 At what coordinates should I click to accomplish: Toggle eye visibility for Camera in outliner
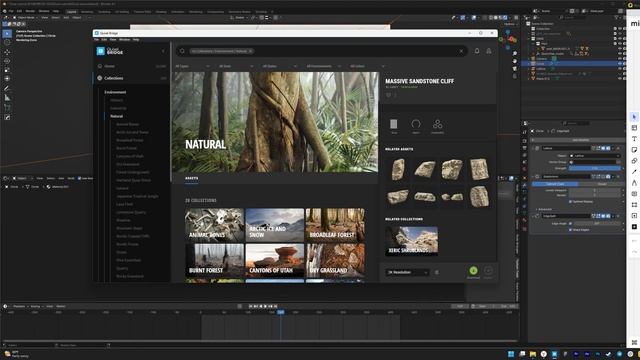[620, 59]
